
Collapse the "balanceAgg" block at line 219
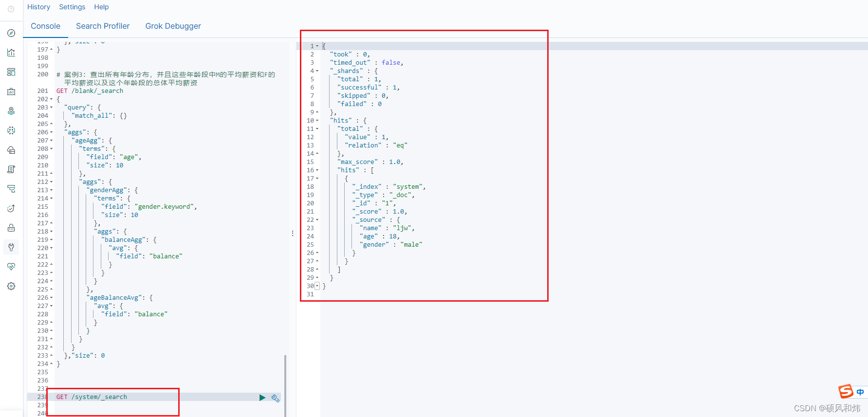pos(51,240)
